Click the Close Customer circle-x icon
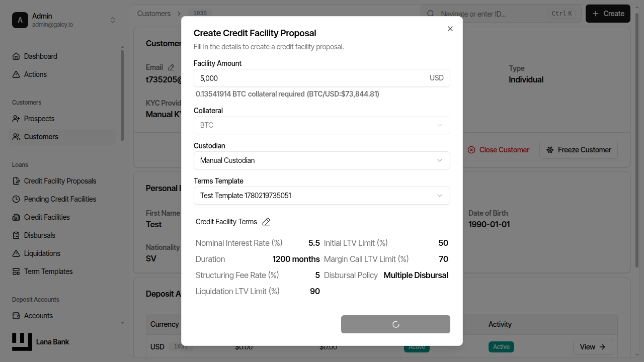Screen dimensions: 644x362 [x=471, y=150]
